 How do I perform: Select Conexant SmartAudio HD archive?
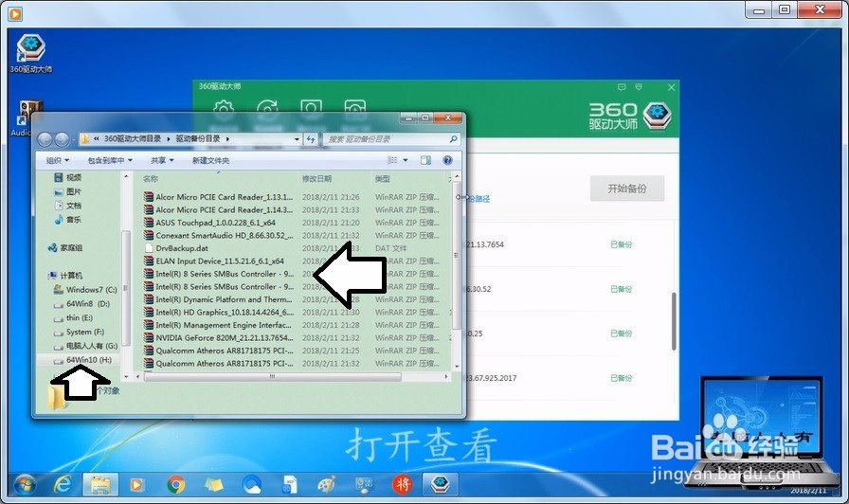(x=218, y=236)
